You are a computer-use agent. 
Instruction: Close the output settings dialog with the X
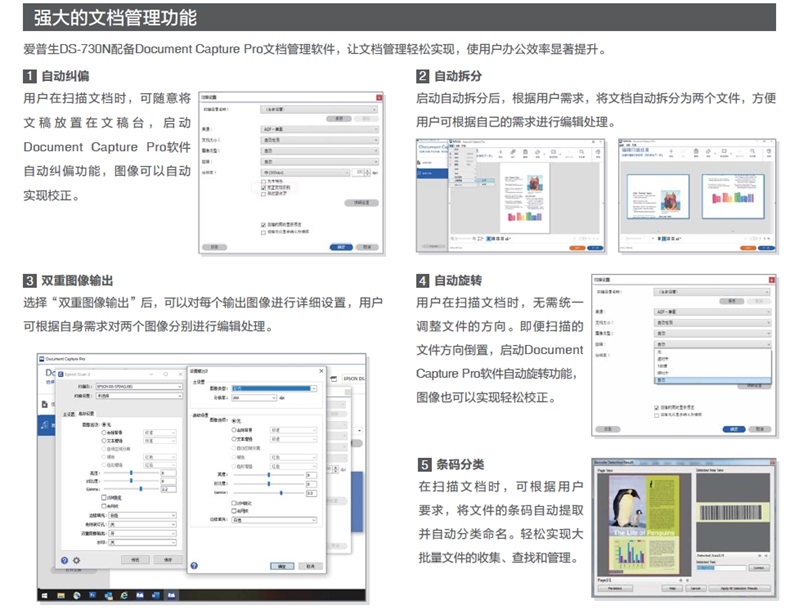[x=321, y=371]
